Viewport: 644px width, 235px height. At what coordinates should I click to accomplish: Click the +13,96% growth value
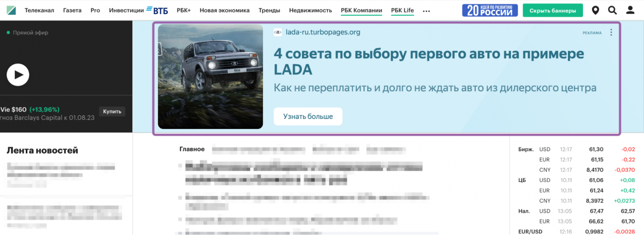44,110
